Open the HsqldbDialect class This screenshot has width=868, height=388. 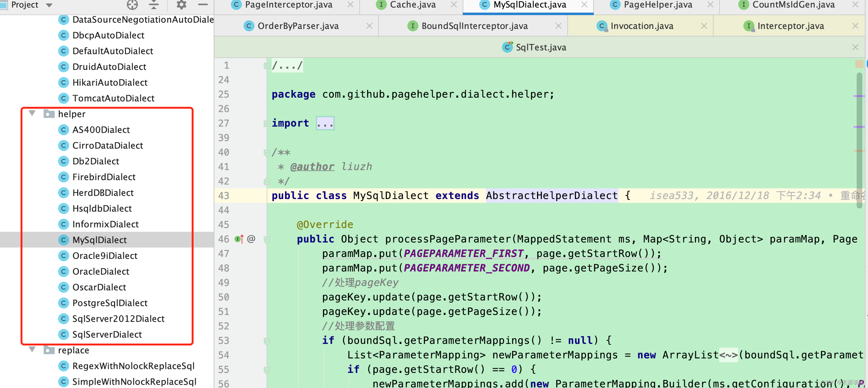[x=102, y=208]
